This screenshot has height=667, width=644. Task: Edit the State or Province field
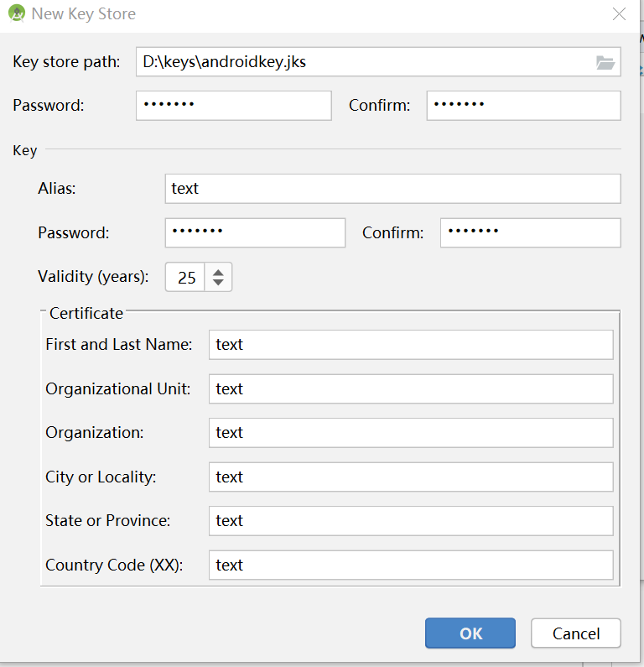tap(411, 521)
